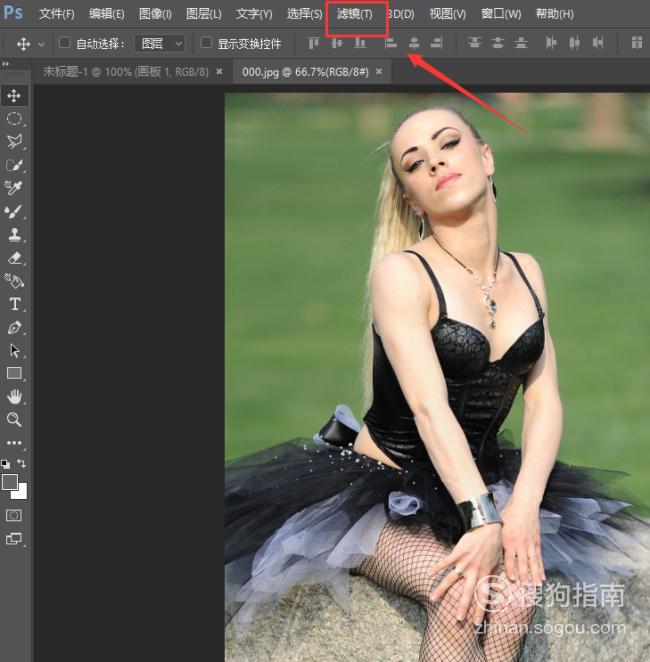Select the Hand tool

tap(14, 396)
